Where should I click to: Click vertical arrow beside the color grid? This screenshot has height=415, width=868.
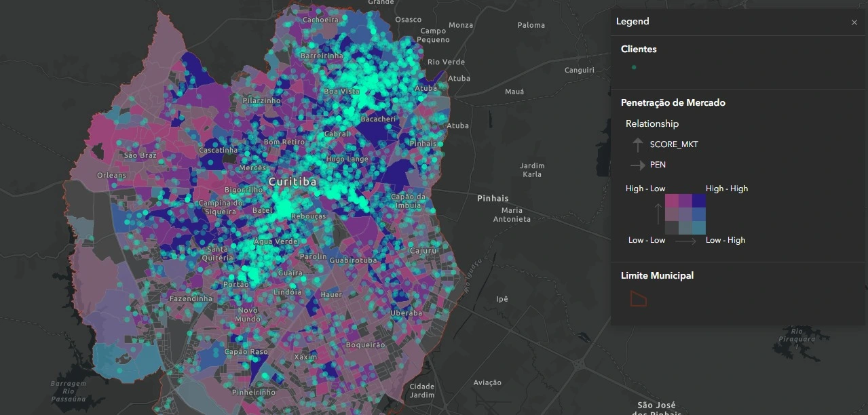(658, 214)
